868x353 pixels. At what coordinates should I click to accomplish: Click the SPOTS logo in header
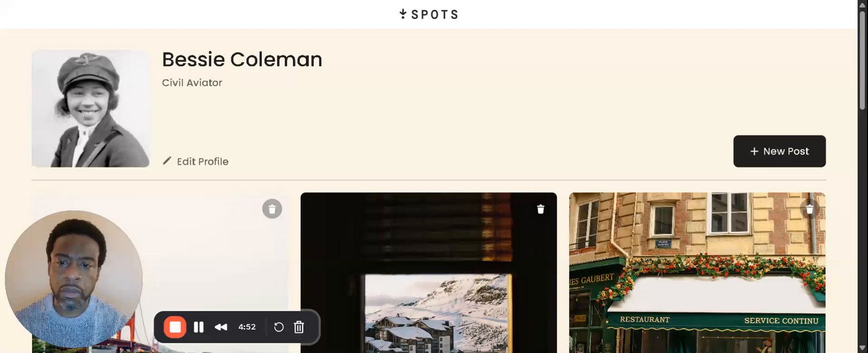[x=429, y=14]
